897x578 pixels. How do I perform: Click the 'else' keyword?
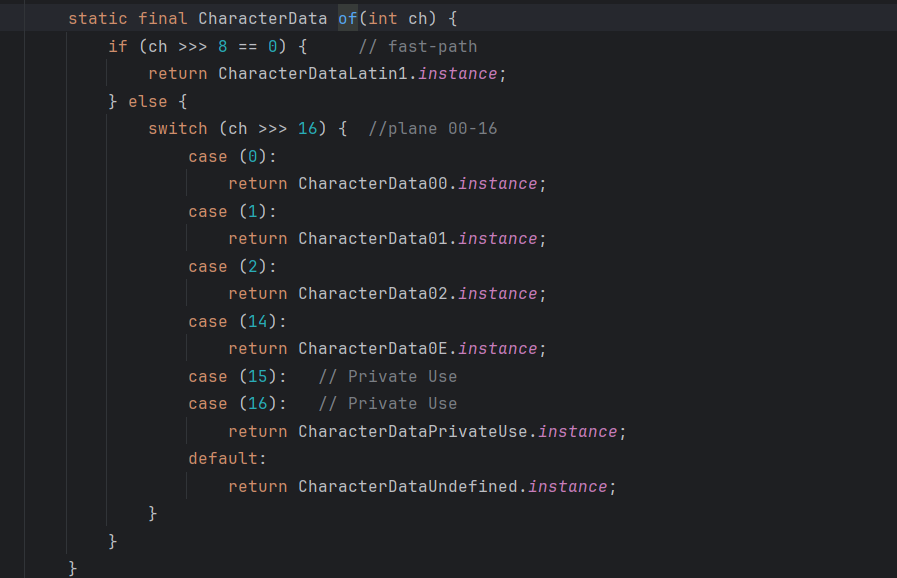[x=148, y=102]
